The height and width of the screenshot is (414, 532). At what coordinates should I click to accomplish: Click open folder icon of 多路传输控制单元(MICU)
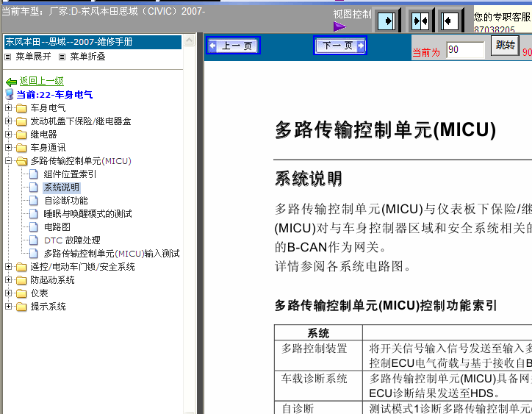[x=22, y=161]
